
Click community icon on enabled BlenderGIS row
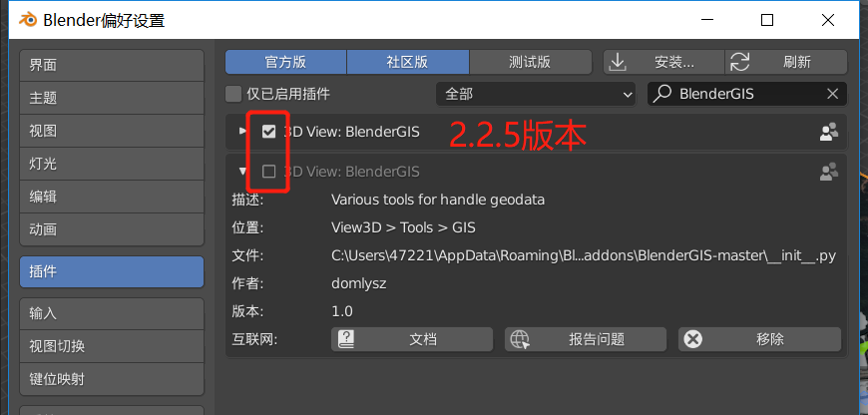pyautogui.click(x=828, y=132)
